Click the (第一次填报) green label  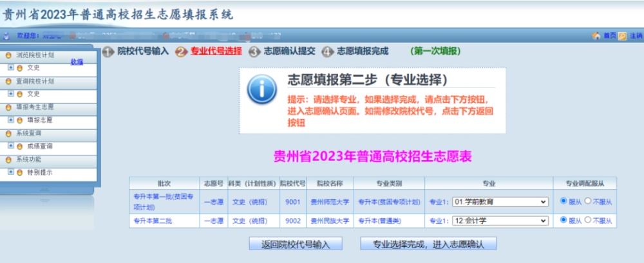coord(435,51)
